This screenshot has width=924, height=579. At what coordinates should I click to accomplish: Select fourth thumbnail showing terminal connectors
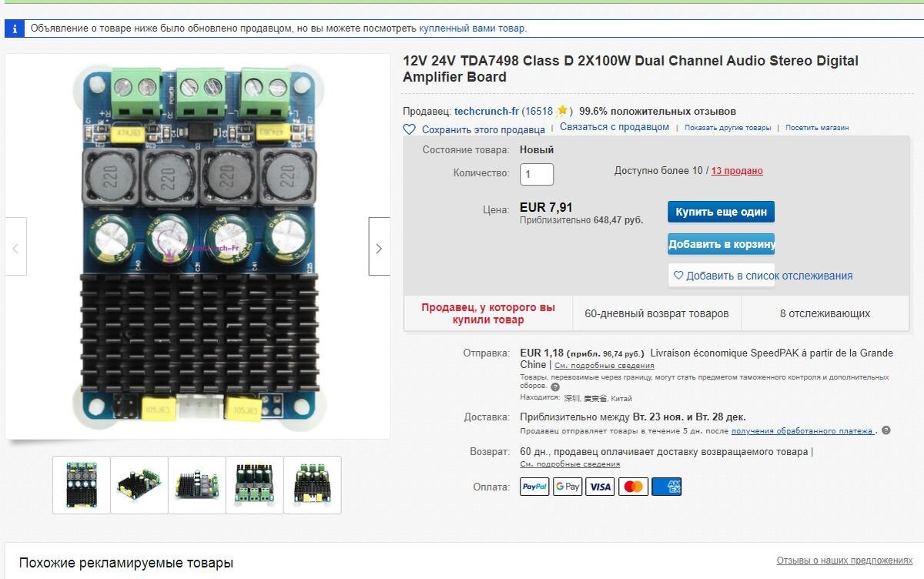[x=255, y=484]
